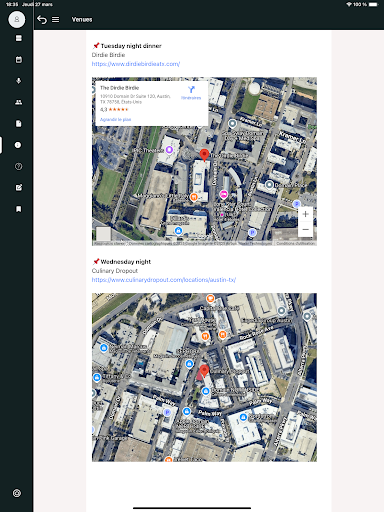Click the Culinary Dropout venue name
This screenshot has width=384, height=512.
coord(115,271)
